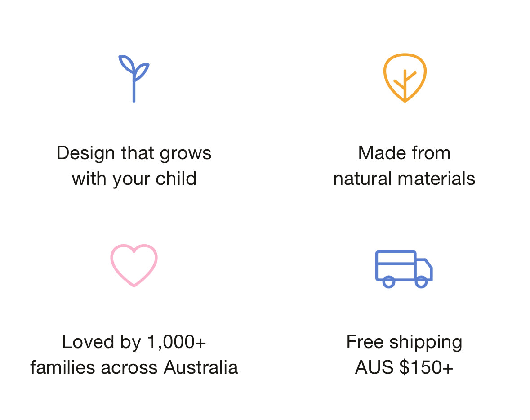The width and height of the screenshot is (530, 420).
Task: Click the "1,000+" number
Action: 177,342
